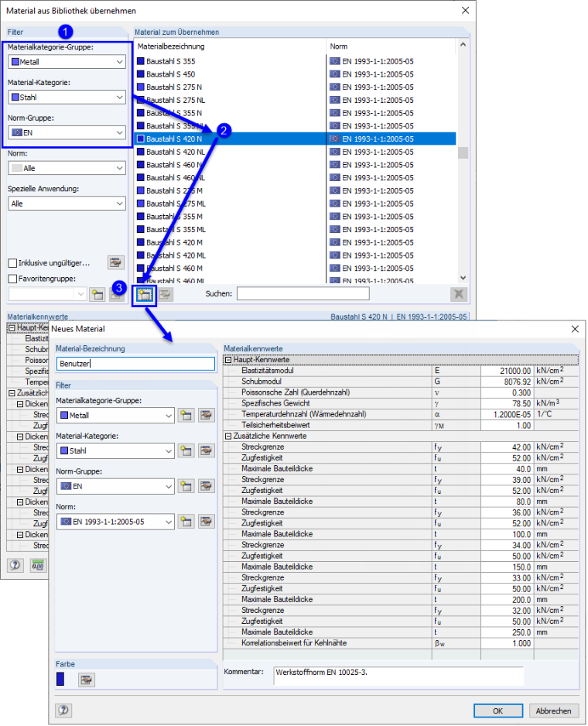The width and height of the screenshot is (588, 726).
Task: Click Norm column header in material list
Action: coord(391,46)
